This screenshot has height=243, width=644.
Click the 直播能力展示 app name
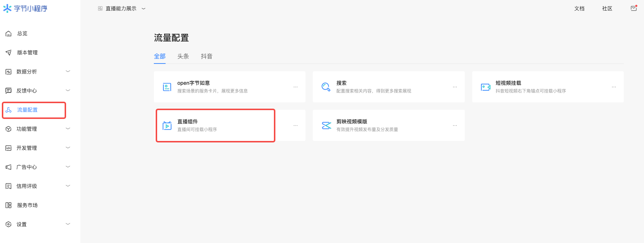pyautogui.click(x=121, y=8)
